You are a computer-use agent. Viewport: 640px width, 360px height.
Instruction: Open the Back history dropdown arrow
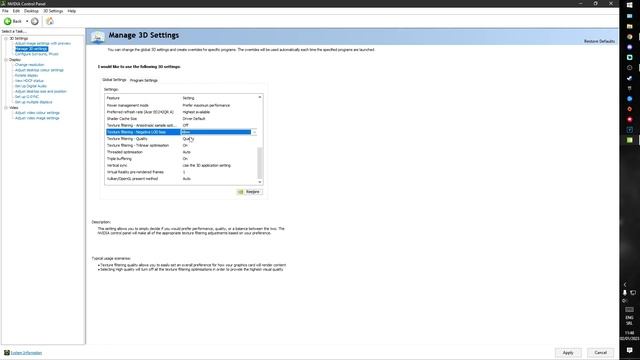click(27, 21)
